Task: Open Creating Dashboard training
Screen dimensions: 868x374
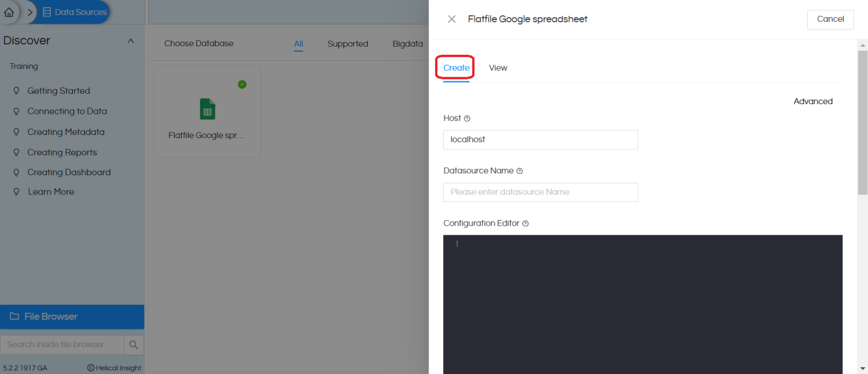Action: pyautogui.click(x=69, y=172)
